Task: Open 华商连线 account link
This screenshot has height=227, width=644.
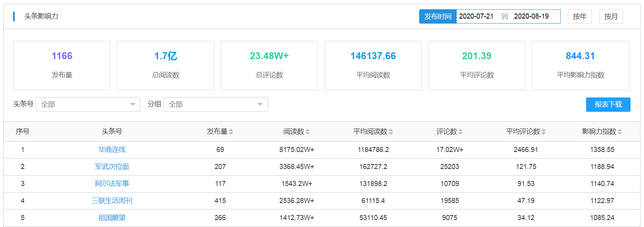Action: point(112,150)
